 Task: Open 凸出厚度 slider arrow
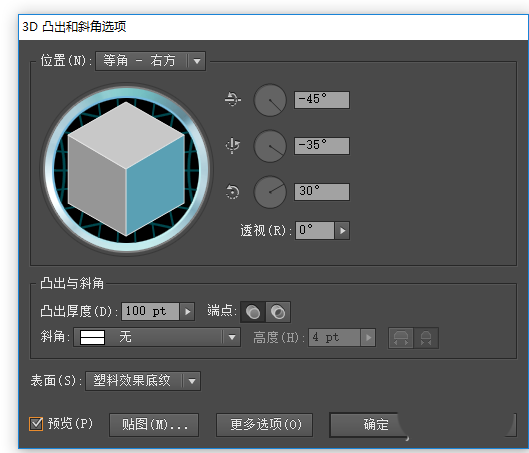pos(187,311)
